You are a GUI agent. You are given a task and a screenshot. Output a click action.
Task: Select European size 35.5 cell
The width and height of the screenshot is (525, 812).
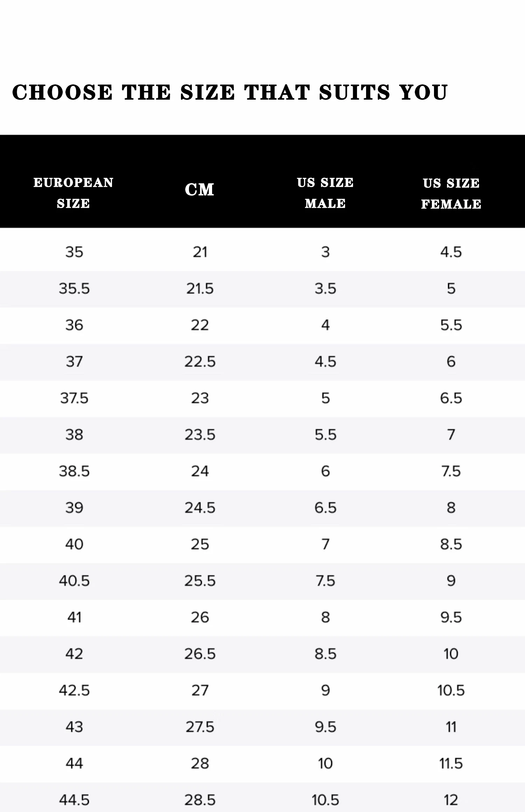[74, 289]
